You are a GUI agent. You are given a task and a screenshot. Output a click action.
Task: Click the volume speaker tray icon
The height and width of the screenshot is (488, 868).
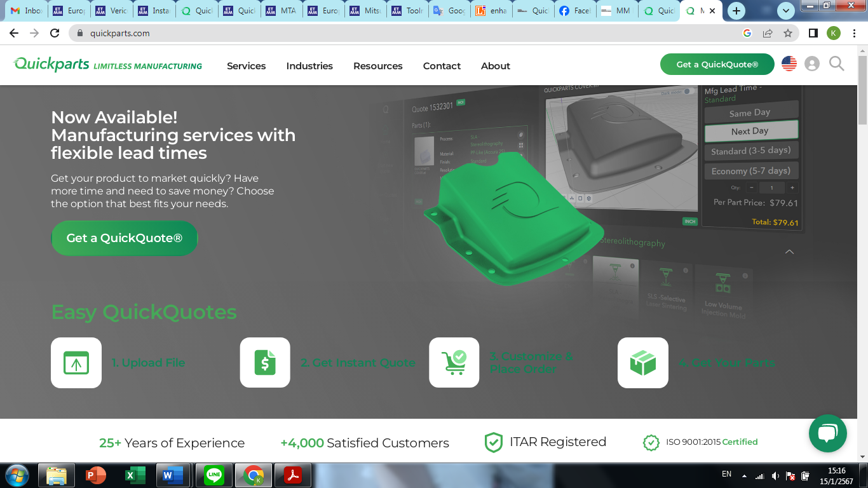[775, 475]
